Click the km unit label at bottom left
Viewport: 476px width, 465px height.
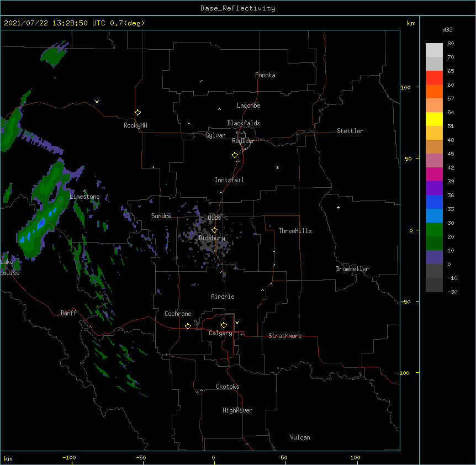pos(8,458)
